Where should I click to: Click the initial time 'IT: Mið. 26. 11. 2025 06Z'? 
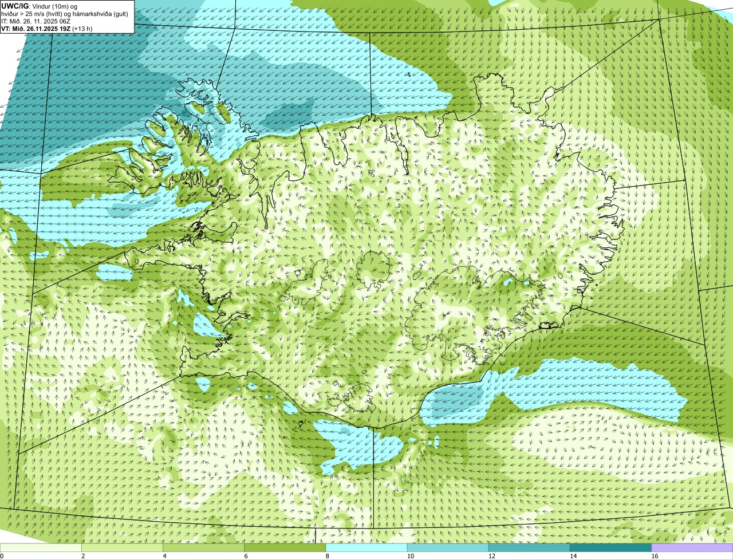tap(37, 21)
